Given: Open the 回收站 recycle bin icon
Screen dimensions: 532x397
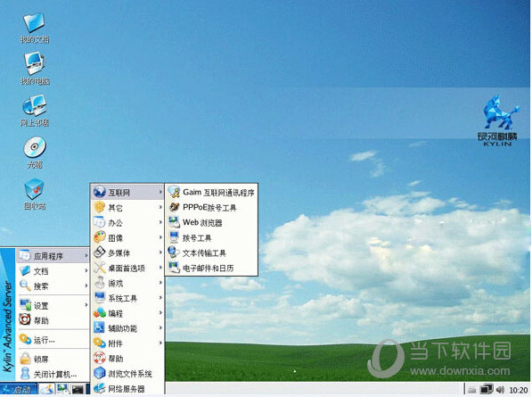Looking at the screenshot, I should 34,194.
